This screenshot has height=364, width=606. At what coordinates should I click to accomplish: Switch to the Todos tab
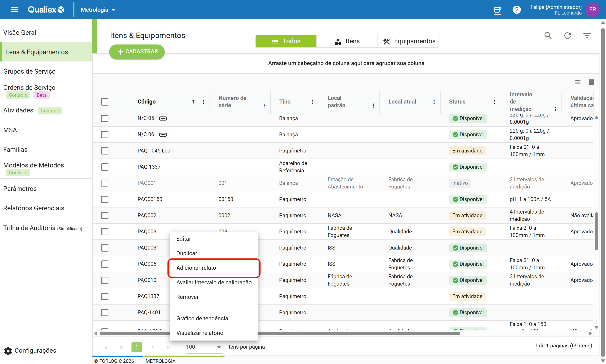pyautogui.click(x=286, y=41)
